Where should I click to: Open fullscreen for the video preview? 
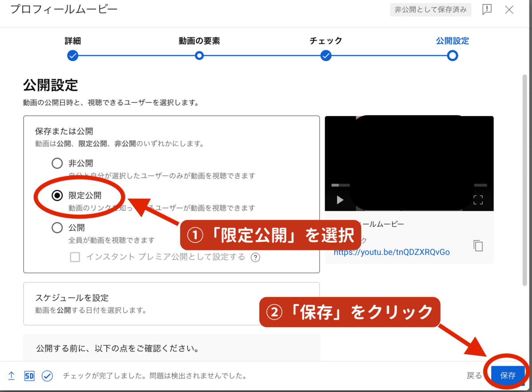478,200
